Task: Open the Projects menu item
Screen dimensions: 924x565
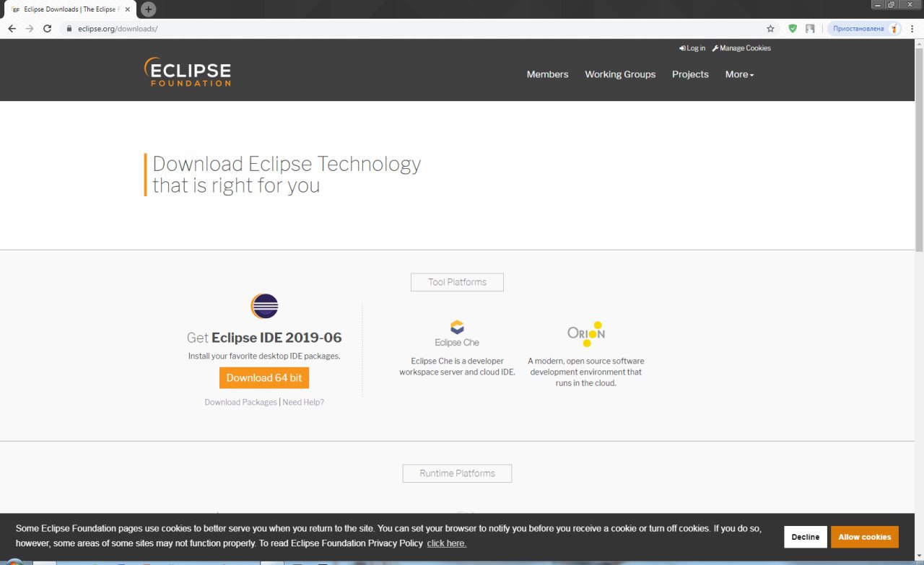Action: tap(690, 74)
